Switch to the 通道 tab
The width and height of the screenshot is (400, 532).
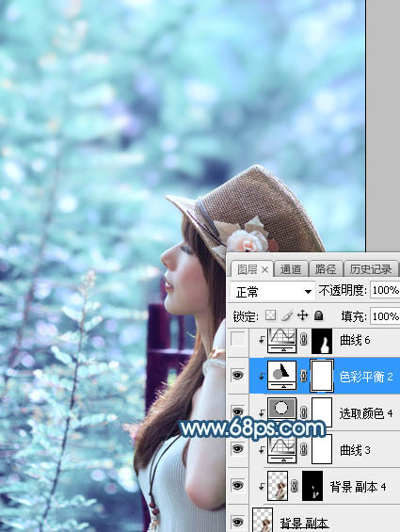[x=291, y=269]
